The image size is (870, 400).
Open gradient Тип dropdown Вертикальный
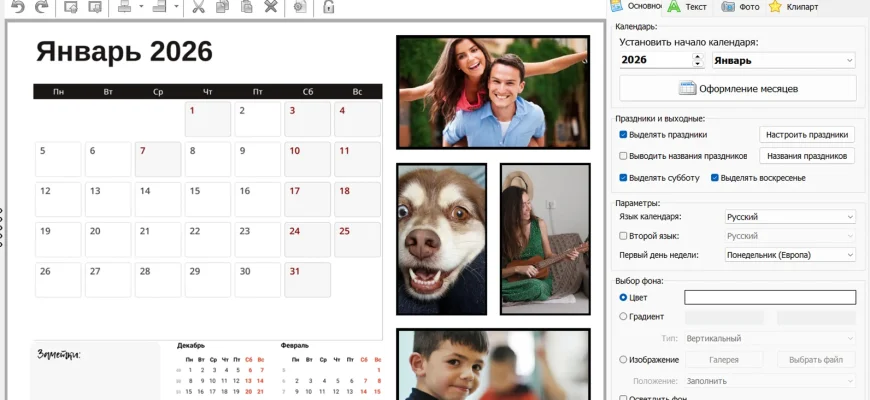coord(770,338)
